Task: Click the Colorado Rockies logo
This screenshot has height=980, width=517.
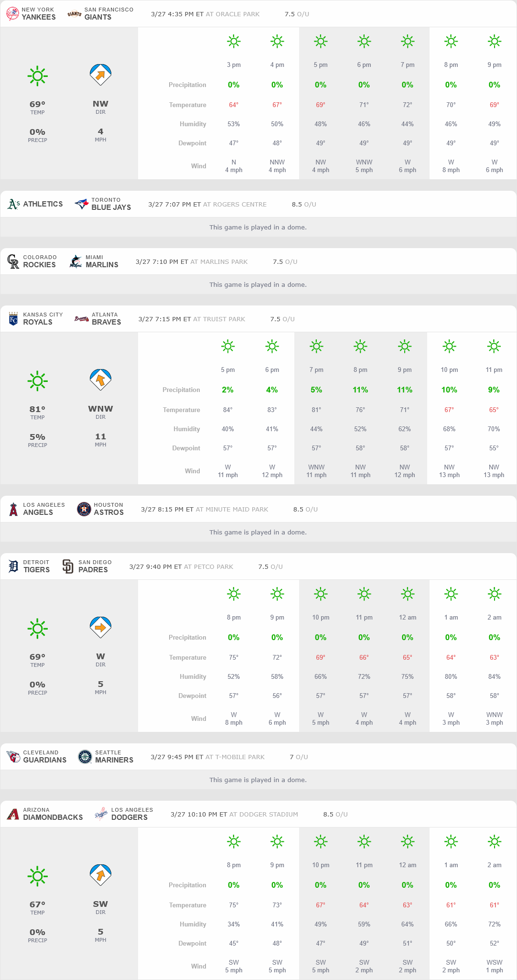Action: [13, 261]
